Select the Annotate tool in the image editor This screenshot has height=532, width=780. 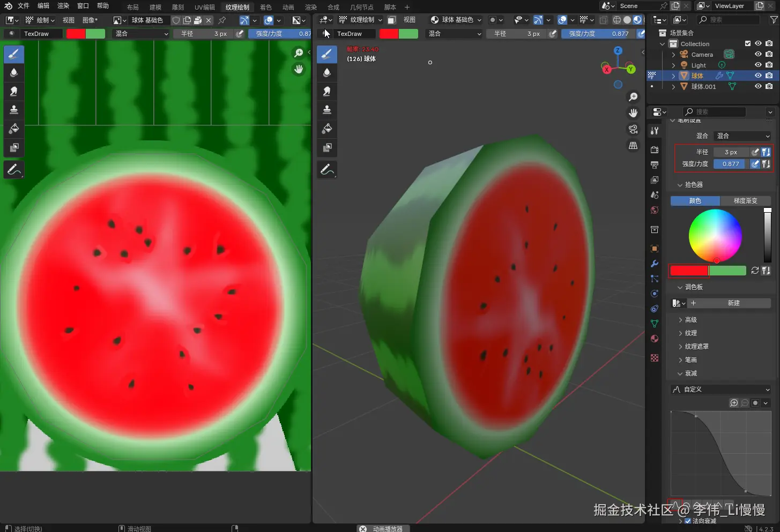click(14, 170)
